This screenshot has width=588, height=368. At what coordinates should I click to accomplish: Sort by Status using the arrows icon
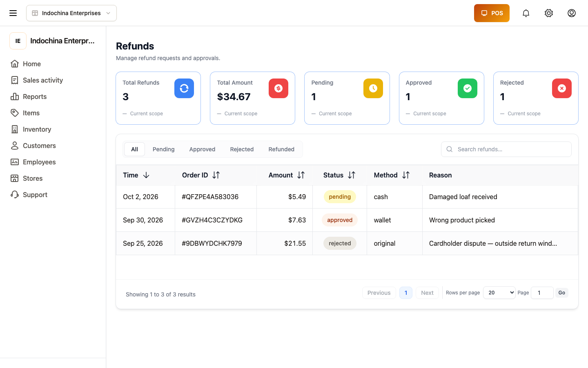coord(352,175)
